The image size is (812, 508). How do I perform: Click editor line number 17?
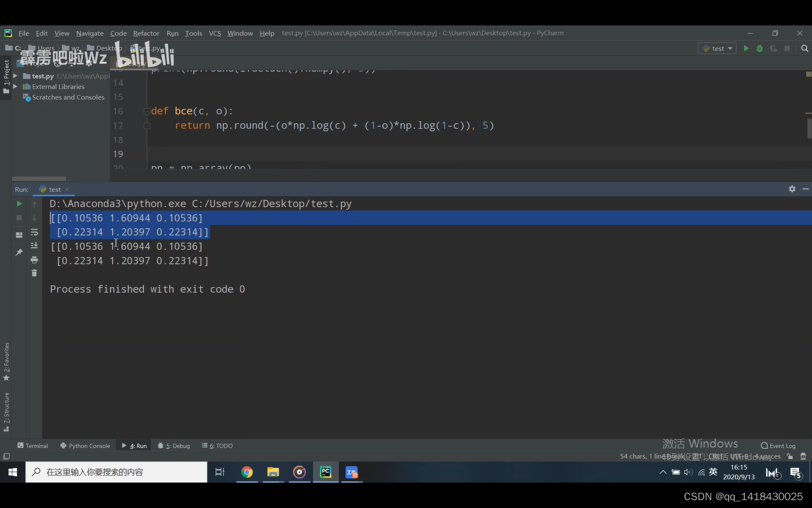coord(118,125)
